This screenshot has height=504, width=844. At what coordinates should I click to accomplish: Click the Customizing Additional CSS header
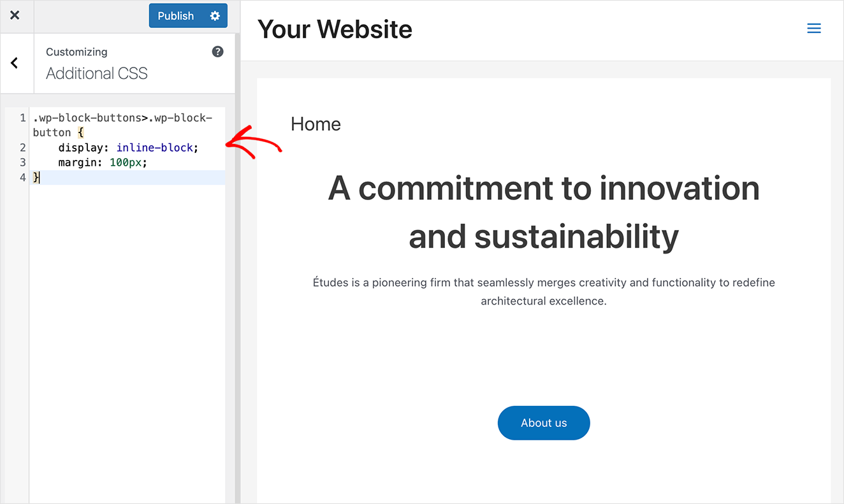pyautogui.click(x=96, y=73)
